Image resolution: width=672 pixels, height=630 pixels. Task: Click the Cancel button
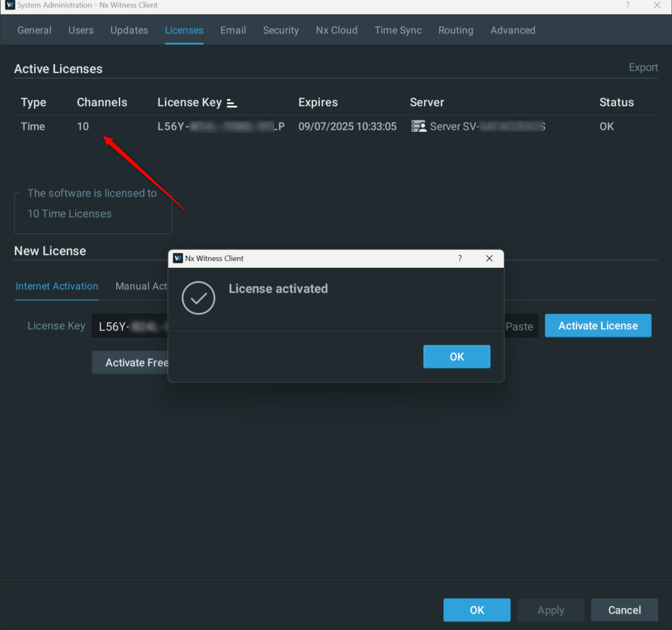pos(624,610)
